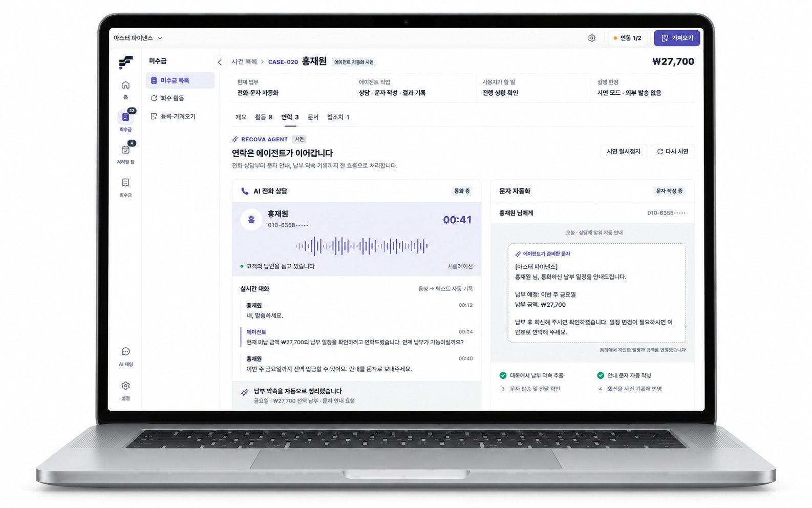This screenshot has height=508, width=812.
Task: Click the call audio waveform
Action: pos(361,246)
